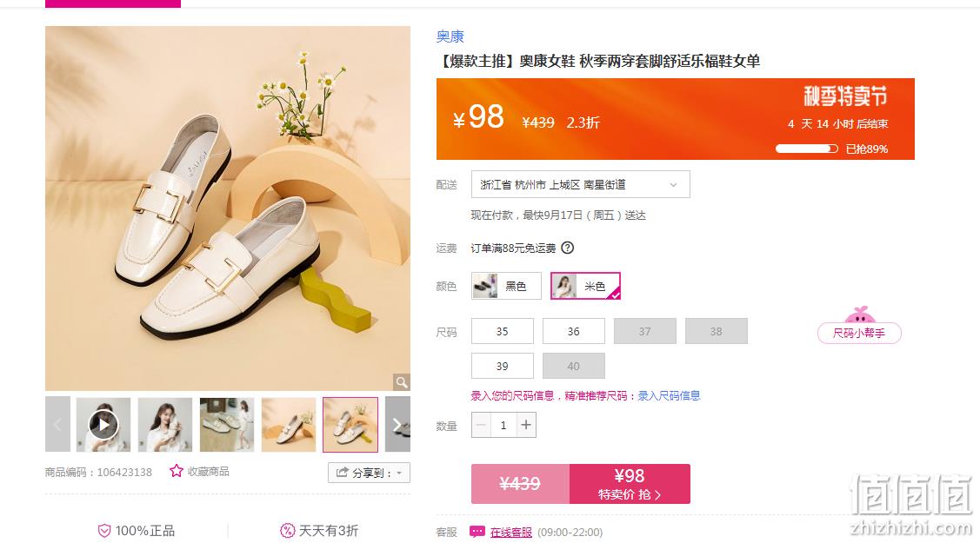Choose size 35
This screenshot has height=543, width=980.
tap(503, 331)
